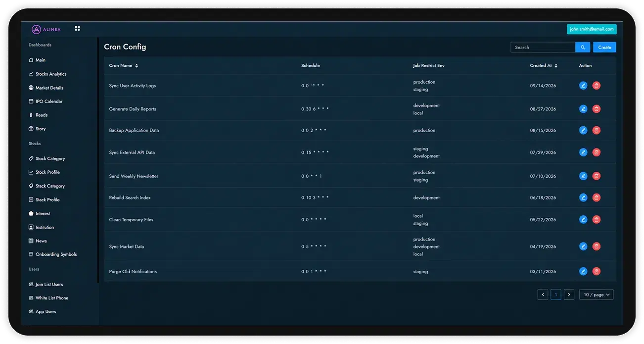Go to previous page arrow
The height and width of the screenshot is (344, 644).
543,295
